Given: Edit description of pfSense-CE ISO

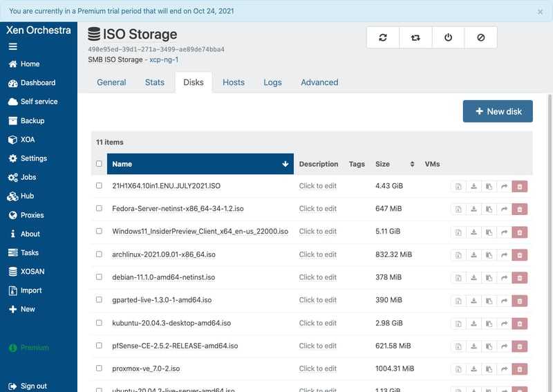Looking at the screenshot, I should tap(317, 346).
